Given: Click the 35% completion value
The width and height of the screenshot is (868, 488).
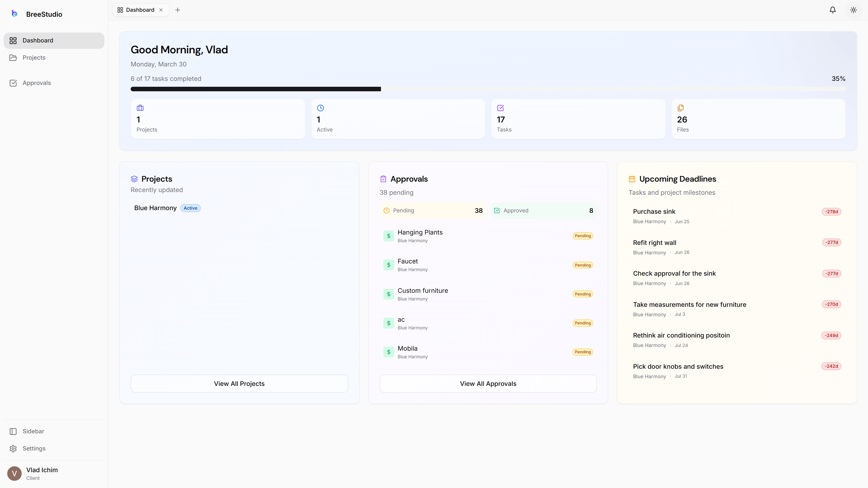Looking at the screenshot, I should pyautogui.click(x=838, y=78).
